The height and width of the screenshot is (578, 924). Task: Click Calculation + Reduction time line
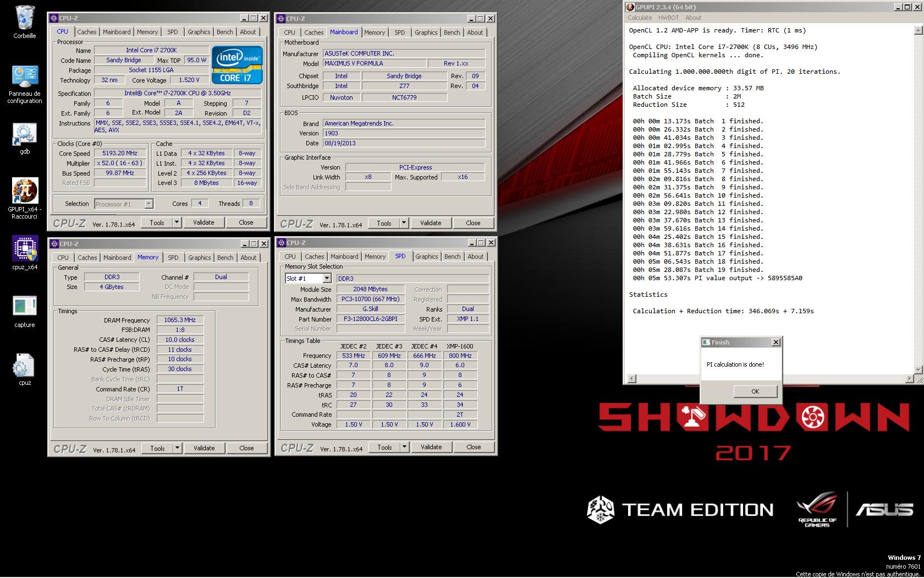click(723, 311)
